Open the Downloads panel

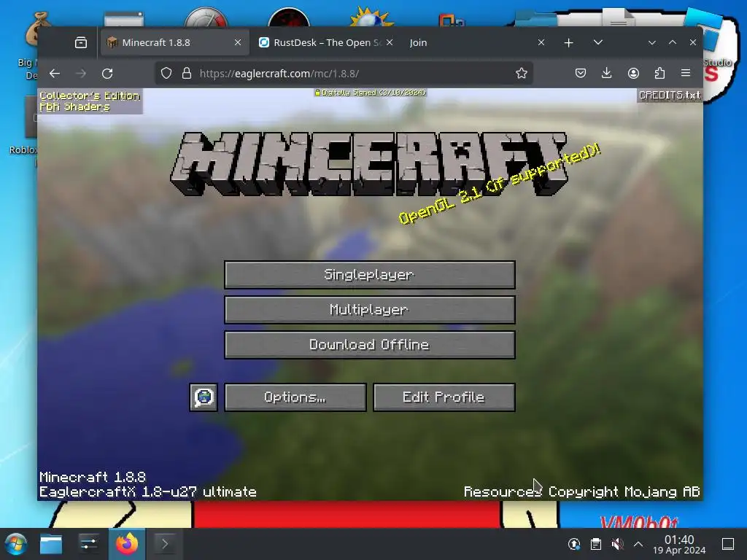[x=606, y=74]
